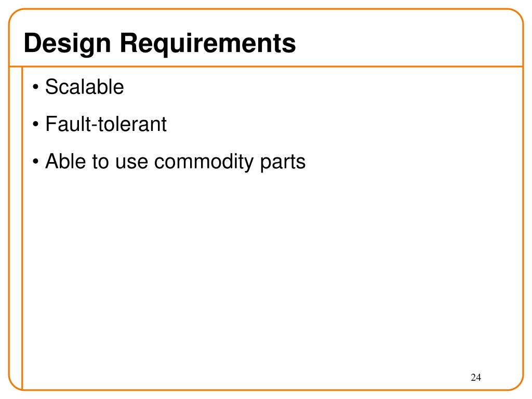
Task: Click the word "commodity" in the third bullet
Action: click(x=204, y=162)
